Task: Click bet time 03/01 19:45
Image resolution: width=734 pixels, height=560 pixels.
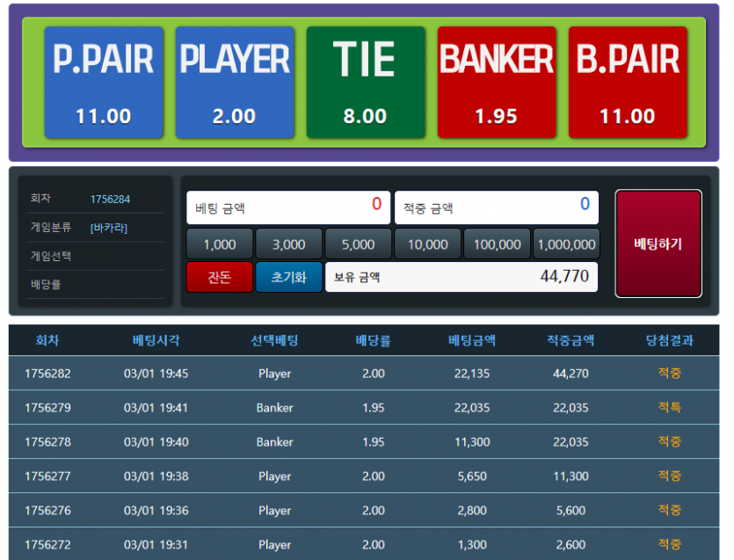Action: (x=156, y=374)
